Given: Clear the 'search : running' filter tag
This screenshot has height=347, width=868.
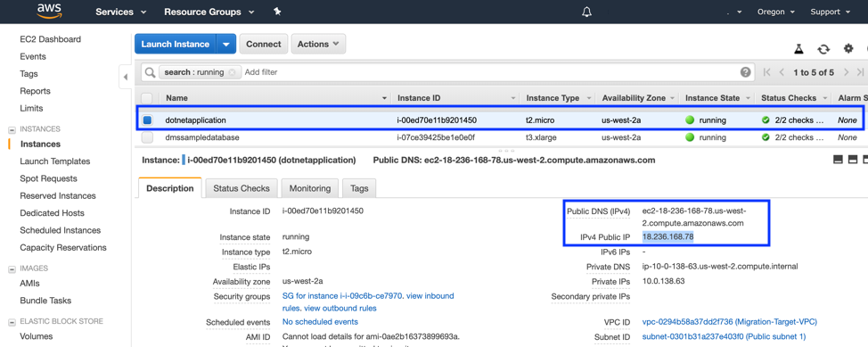Looking at the screenshot, I should [x=232, y=72].
